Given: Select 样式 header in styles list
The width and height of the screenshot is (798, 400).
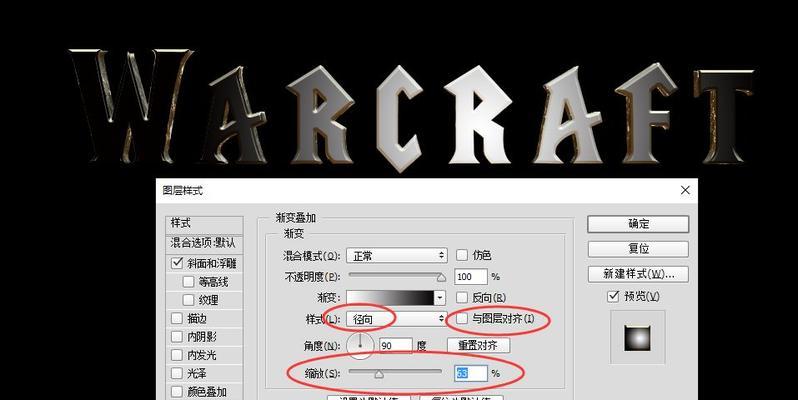Looking at the screenshot, I should (x=204, y=223).
